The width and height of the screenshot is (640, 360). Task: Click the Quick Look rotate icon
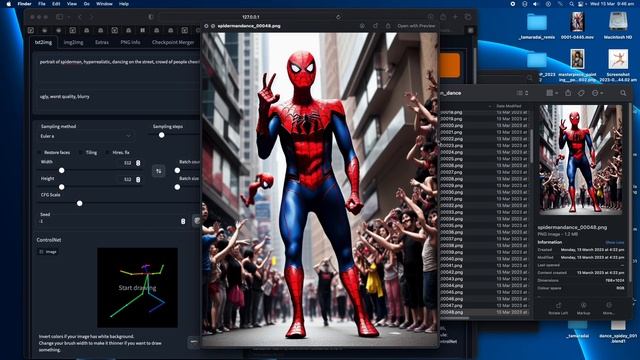(x=375, y=26)
